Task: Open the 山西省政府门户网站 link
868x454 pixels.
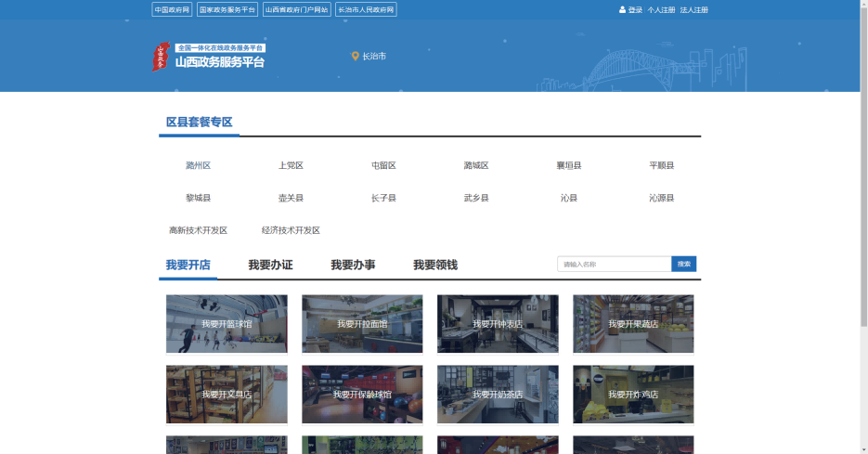Action: (x=297, y=9)
